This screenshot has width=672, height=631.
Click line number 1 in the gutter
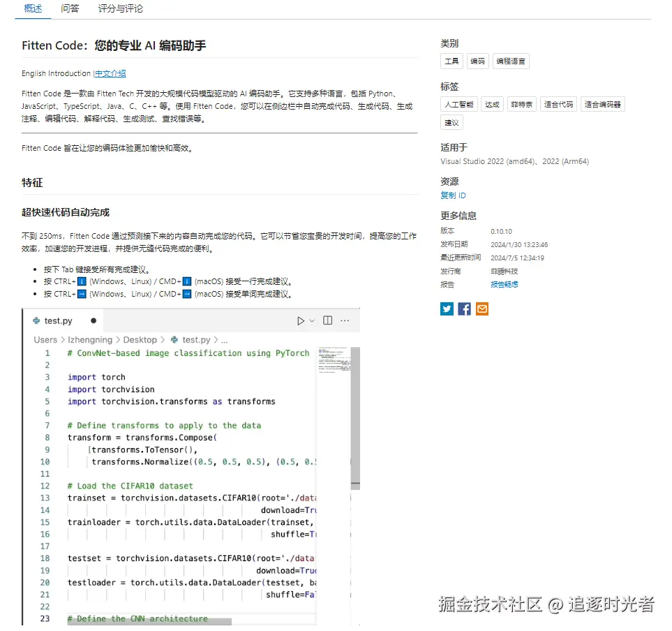click(x=47, y=352)
